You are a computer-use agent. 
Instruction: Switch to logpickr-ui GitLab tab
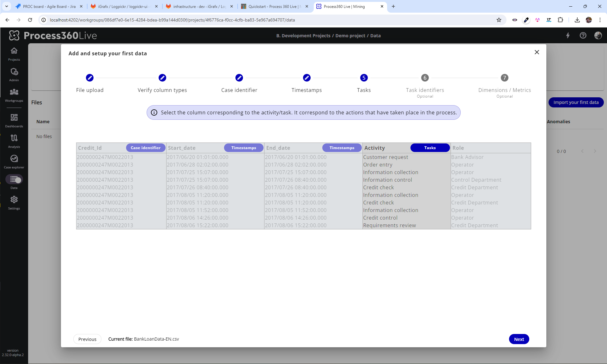(x=124, y=6)
